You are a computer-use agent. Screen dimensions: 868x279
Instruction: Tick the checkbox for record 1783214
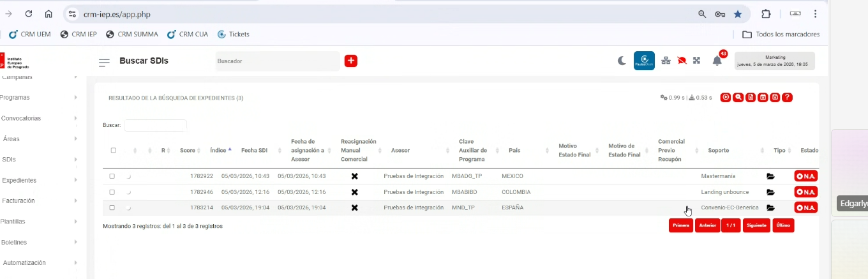[x=112, y=207]
